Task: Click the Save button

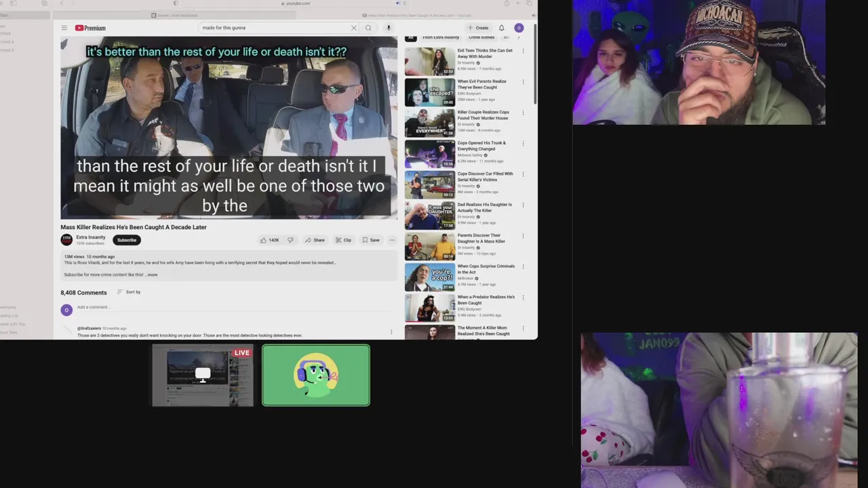Action: [x=371, y=240]
